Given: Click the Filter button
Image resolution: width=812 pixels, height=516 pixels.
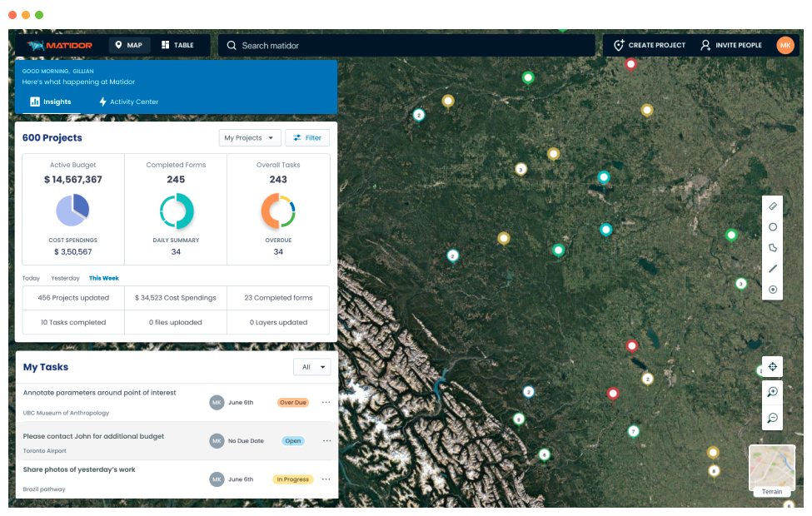Looking at the screenshot, I should 307,137.
